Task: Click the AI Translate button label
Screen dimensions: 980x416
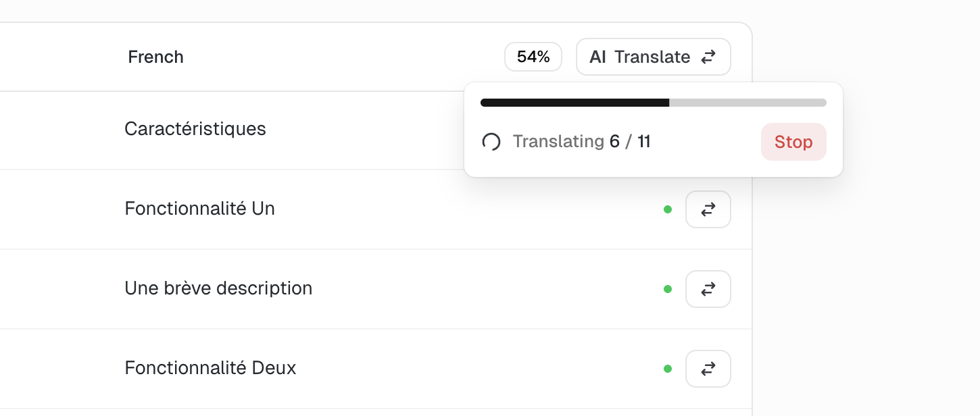Action: click(639, 57)
